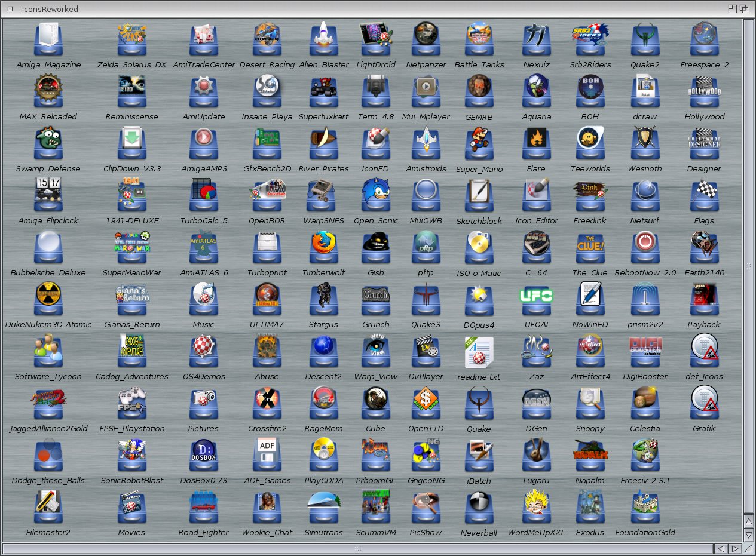Open the Sketchblock clipboard icon
This screenshot has height=556, width=756.
[479, 196]
